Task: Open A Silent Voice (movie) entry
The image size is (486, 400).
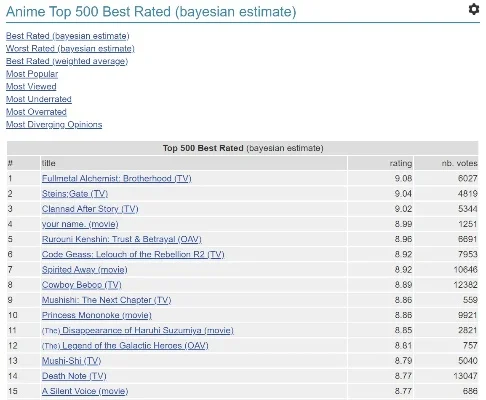Action: [x=85, y=391]
